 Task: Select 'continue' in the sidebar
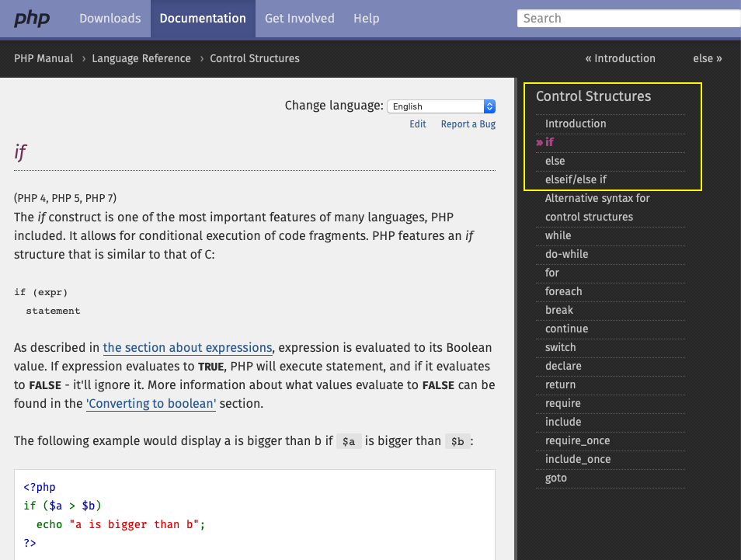(x=566, y=329)
